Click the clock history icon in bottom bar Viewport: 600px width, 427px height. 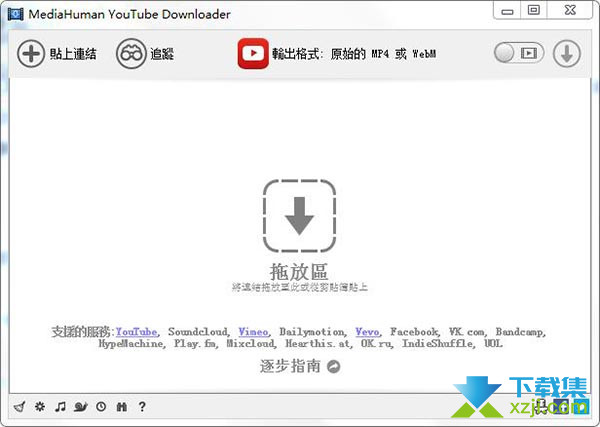[x=101, y=406]
